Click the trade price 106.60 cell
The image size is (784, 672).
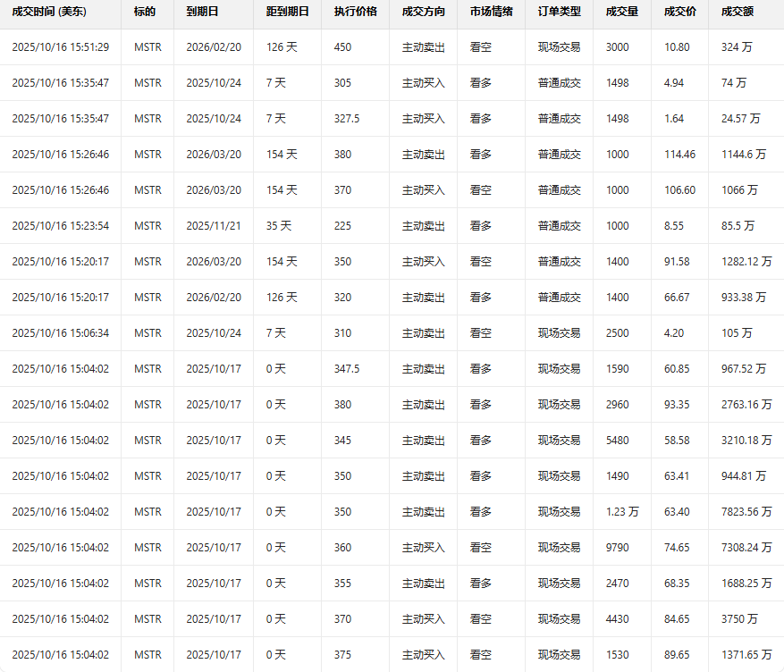point(679,189)
